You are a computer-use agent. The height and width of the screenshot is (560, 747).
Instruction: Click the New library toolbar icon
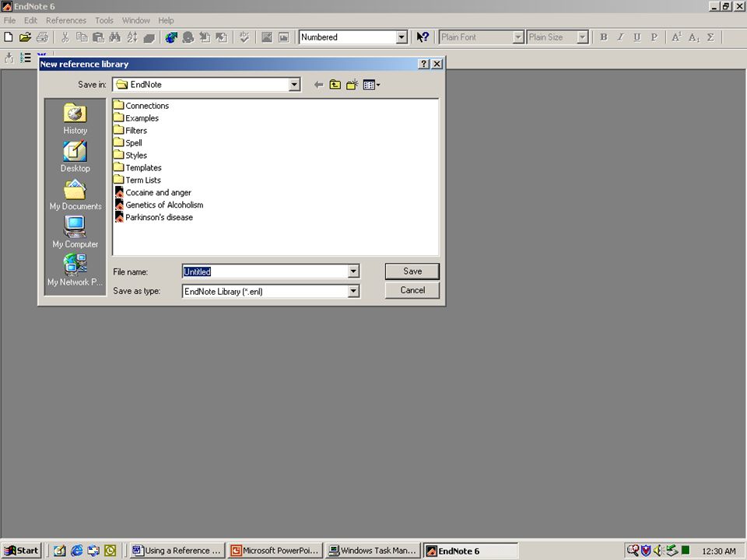pos(9,37)
